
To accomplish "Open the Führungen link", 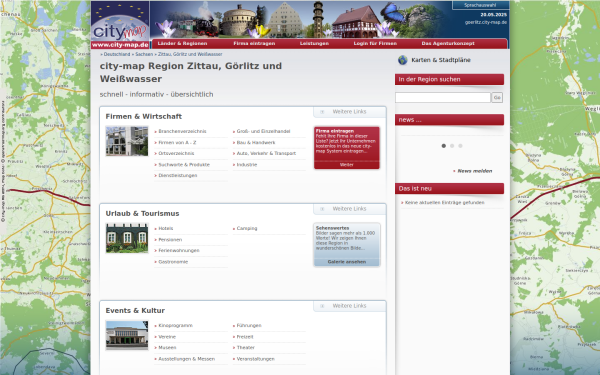I will click(249, 326).
